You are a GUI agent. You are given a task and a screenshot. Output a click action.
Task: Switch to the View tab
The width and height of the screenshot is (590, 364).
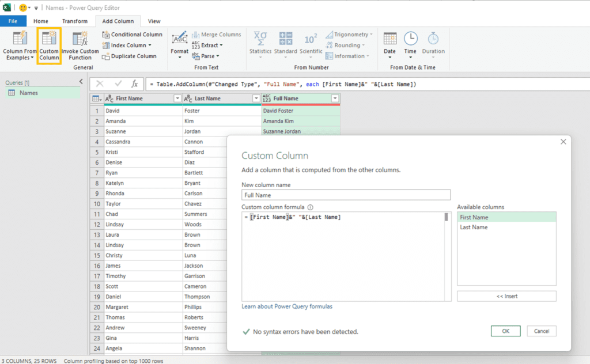[x=154, y=21]
